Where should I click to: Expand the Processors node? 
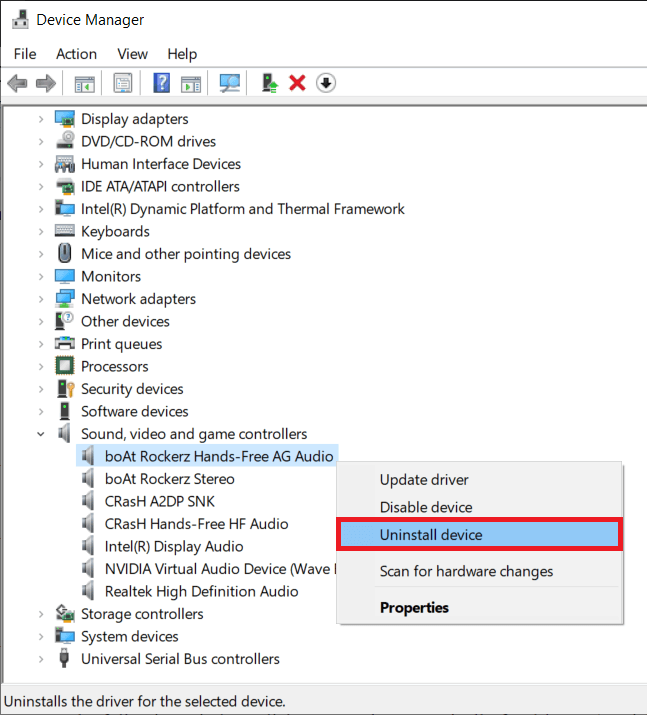(x=41, y=366)
